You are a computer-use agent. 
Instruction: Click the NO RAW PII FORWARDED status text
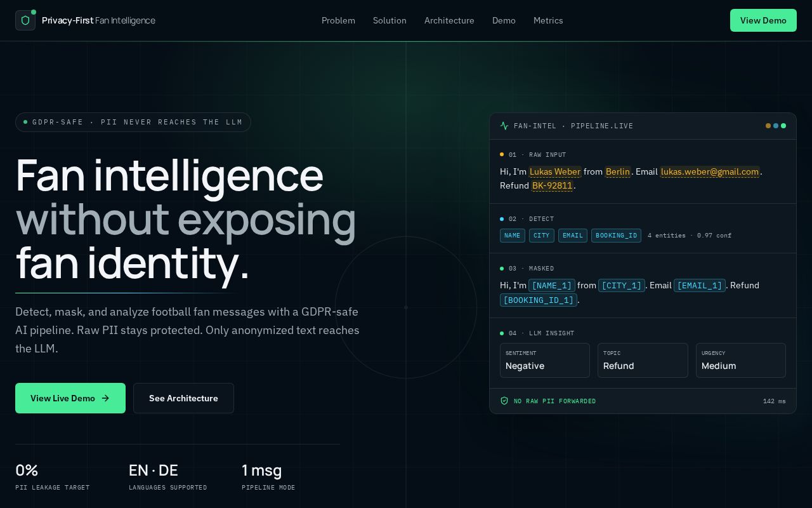click(555, 401)
